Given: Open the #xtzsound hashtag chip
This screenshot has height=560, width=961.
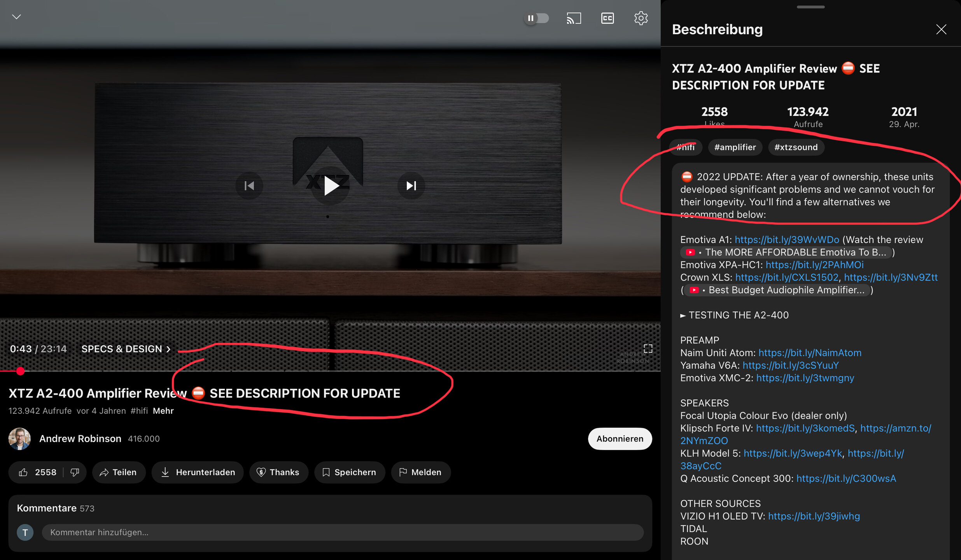Looking at the screenshot, I should coord(796,147).
